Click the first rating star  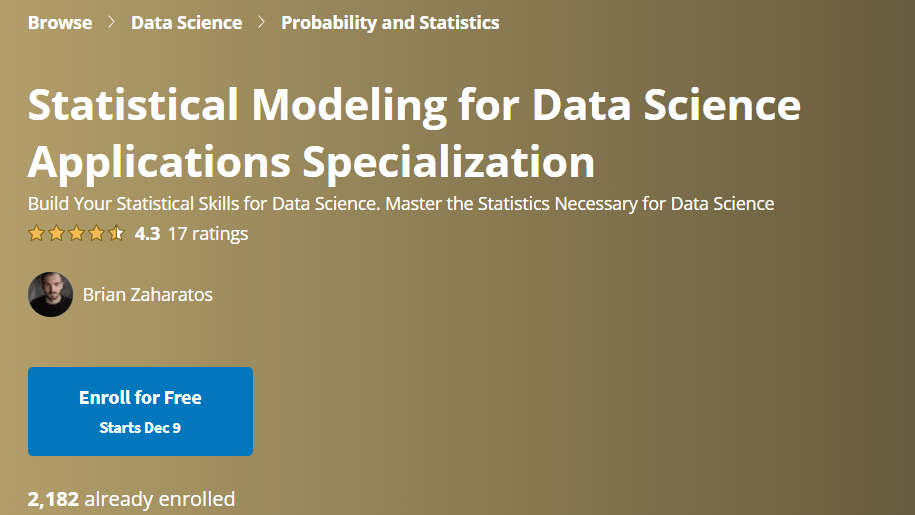[36, 233]
